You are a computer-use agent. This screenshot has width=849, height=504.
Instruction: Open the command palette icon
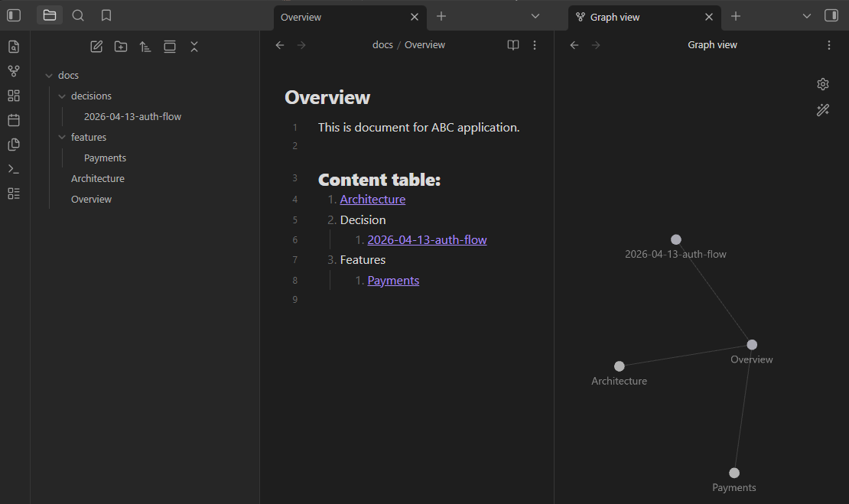[x=14, y=169]
